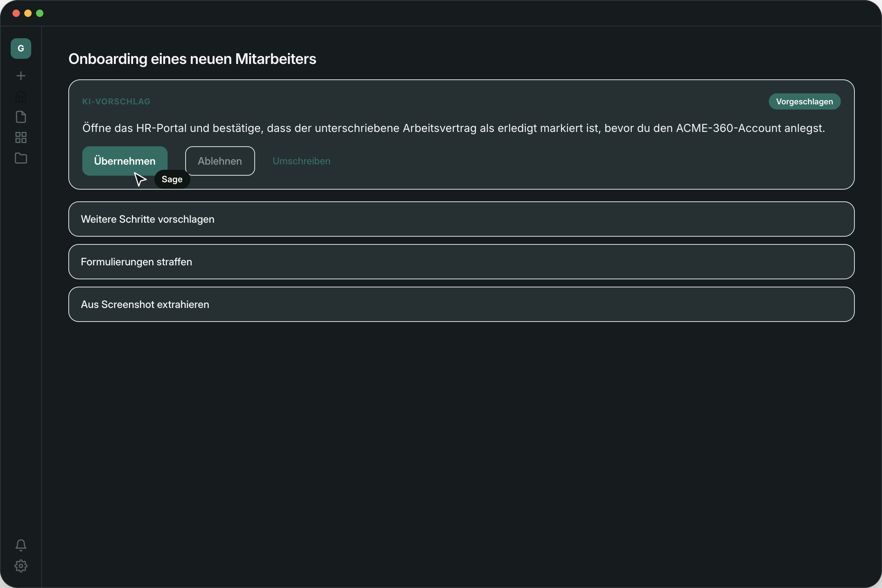This screenshot has width=882, height=588.
Task: Open the grid dashboard icon in sidebar
Action: click(x=21, y=137)
